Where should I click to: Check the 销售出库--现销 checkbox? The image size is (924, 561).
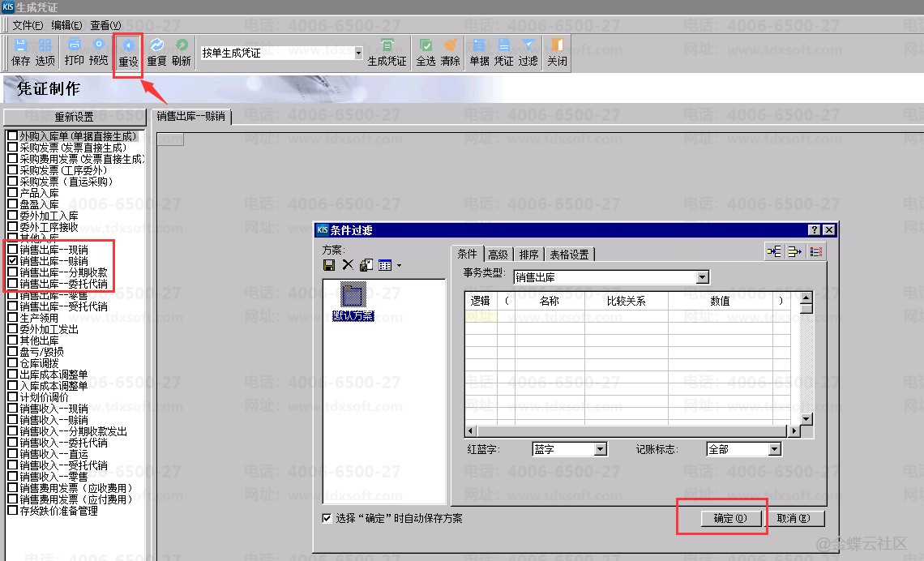[x=12, y=251]
